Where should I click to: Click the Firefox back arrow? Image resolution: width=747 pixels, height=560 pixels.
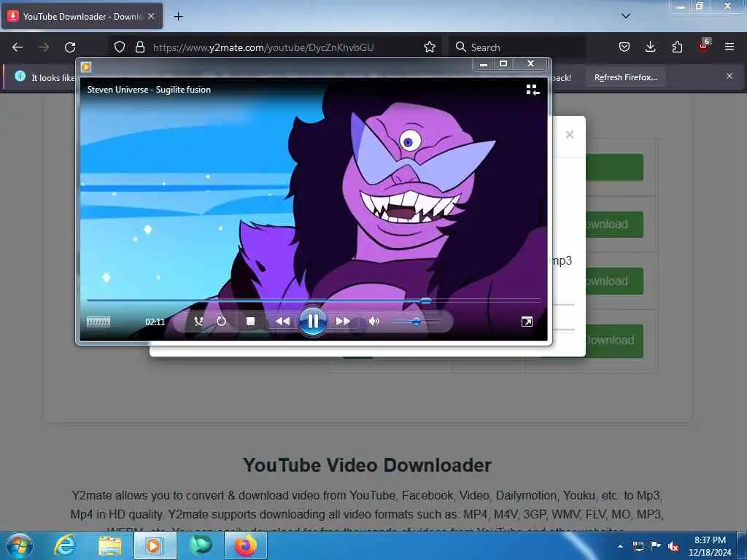click(x=18, y=47)
